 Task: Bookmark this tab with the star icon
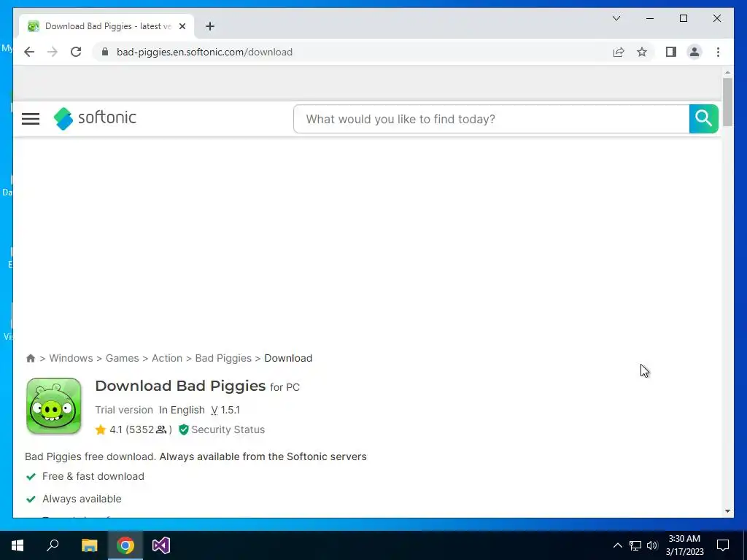pos(642,52)
